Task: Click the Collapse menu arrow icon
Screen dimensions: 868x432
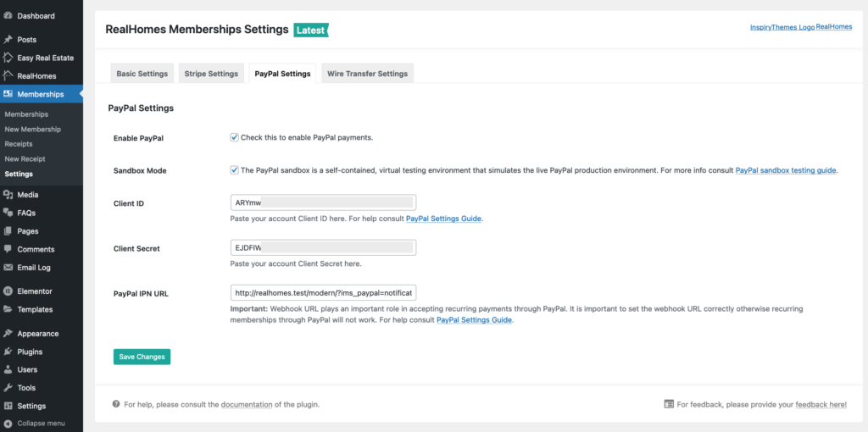Action: 8,424
